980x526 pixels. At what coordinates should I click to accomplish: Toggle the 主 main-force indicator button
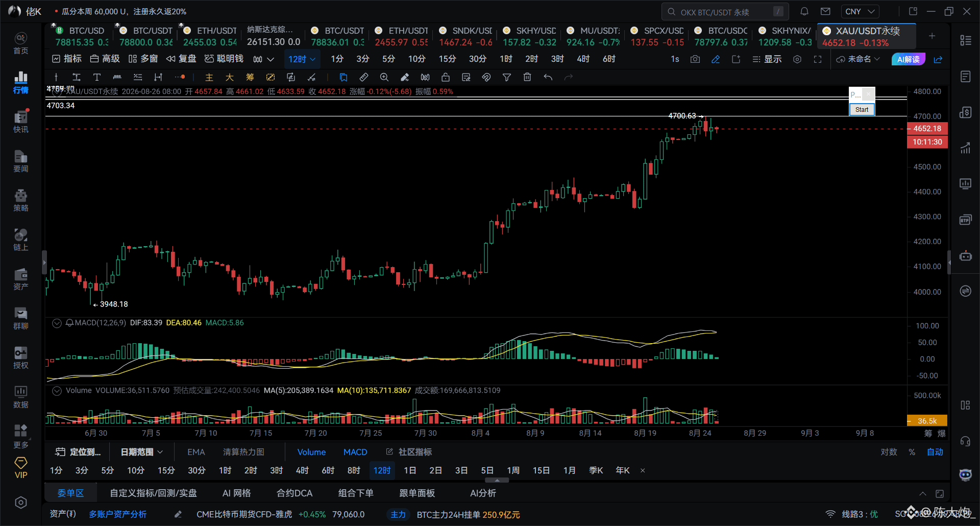point(209,77)
